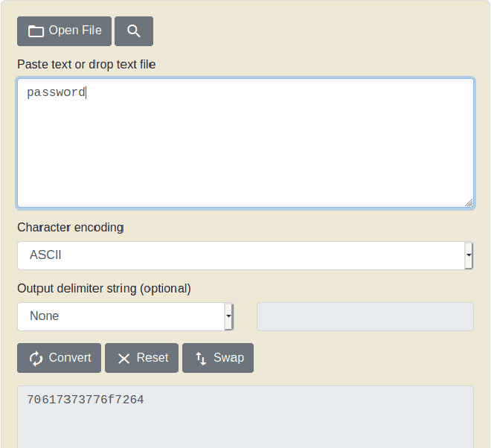Click the folder icon on Open File
Viewport: 491px width, 448px height.
36,31
